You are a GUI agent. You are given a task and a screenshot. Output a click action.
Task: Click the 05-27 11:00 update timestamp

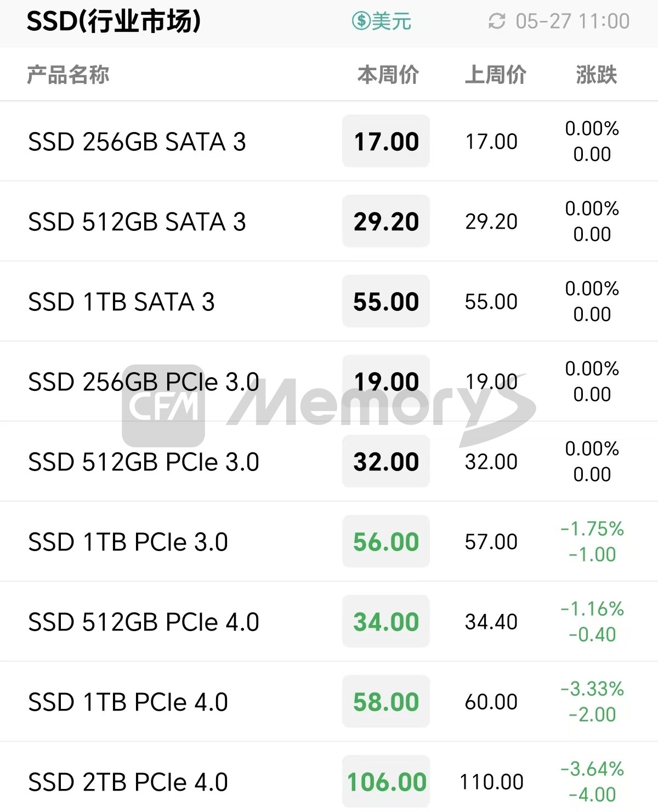[x=572, y=21]
